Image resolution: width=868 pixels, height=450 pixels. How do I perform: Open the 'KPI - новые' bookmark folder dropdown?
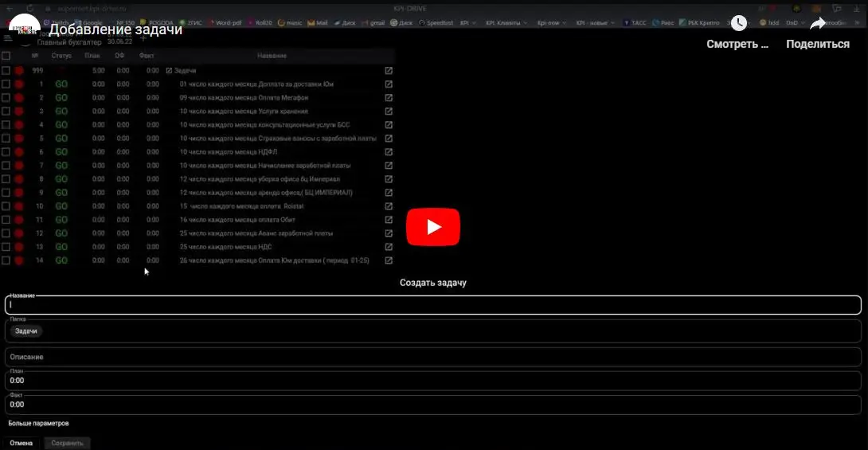point(595,22)
